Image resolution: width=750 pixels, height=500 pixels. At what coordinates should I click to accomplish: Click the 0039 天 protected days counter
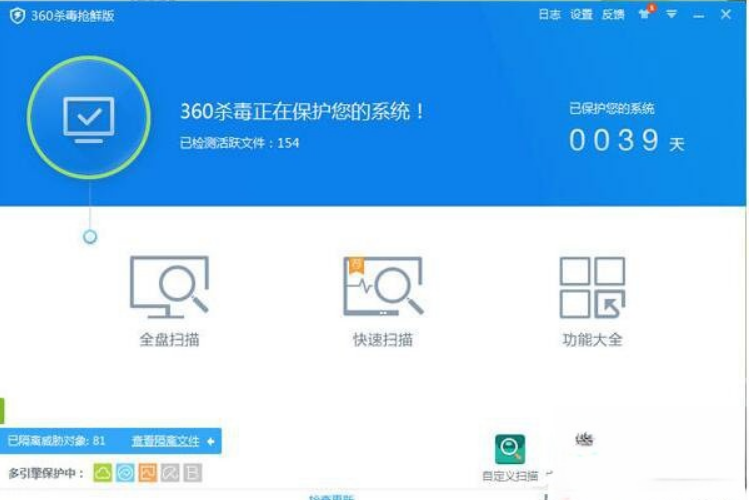tap(627, 141)
